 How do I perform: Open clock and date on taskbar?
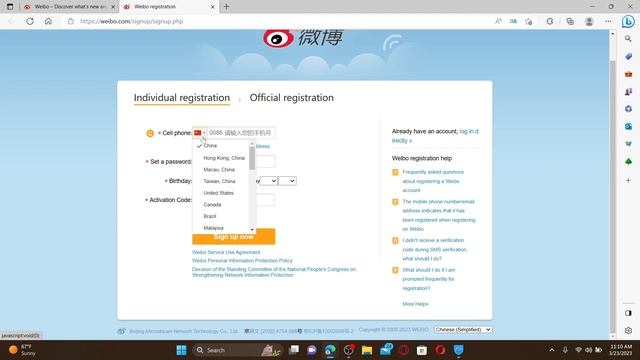[x=620, y=350]
